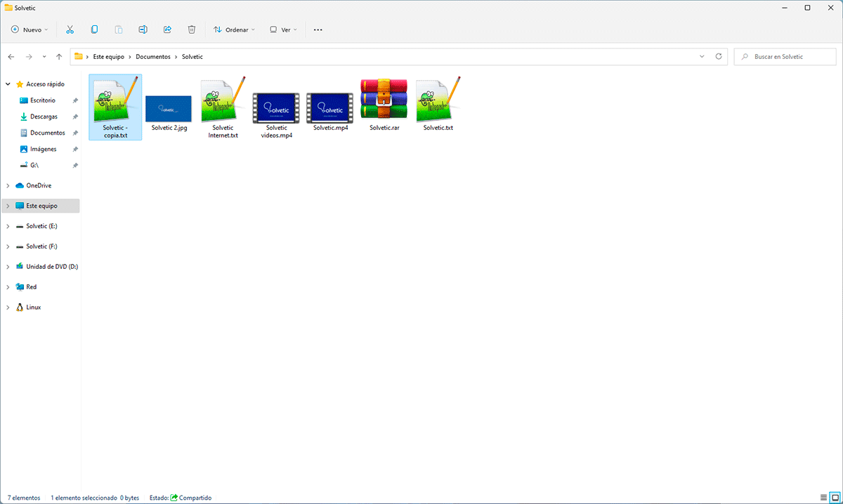Click the Paste clipboard icon
The image size is (843, 504).
(119, 29)
